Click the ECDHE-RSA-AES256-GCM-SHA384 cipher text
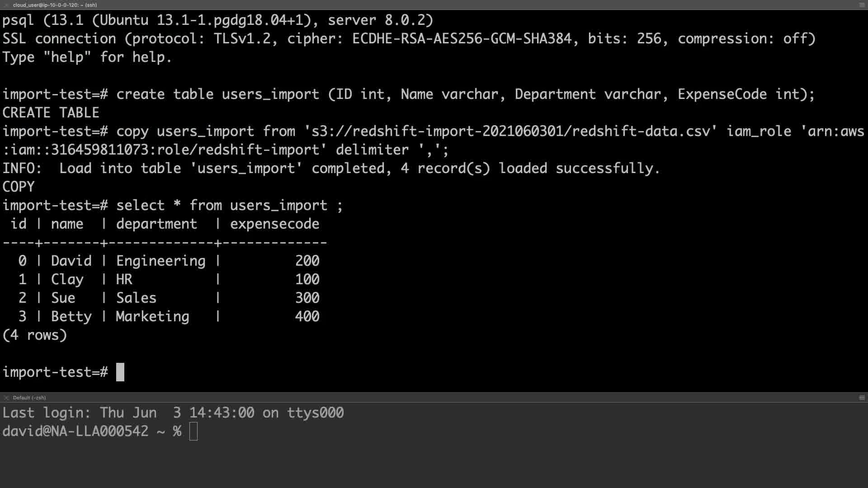The width and height of the screenshot is (868, 488). pos(462,39)
